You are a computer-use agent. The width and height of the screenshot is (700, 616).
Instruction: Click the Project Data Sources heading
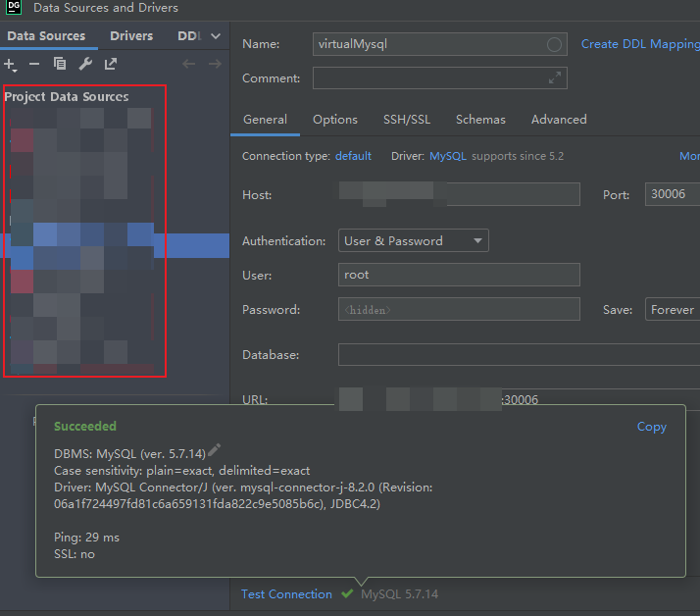pos(67,97)
